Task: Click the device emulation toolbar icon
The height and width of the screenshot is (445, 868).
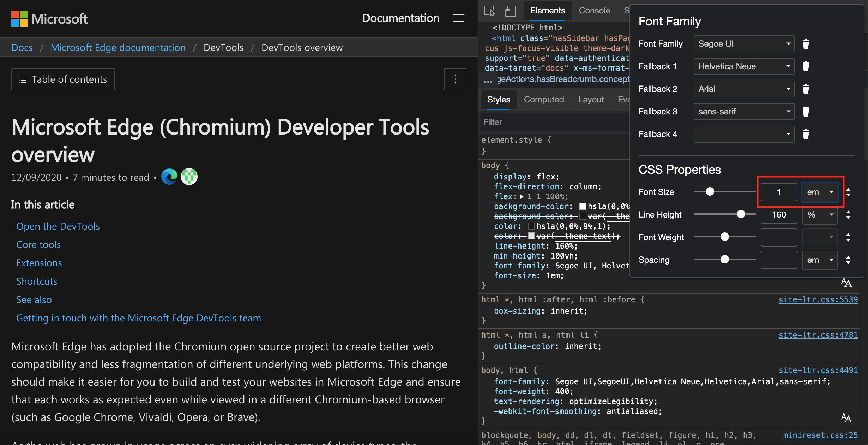Action: click(x=510, y=9)
